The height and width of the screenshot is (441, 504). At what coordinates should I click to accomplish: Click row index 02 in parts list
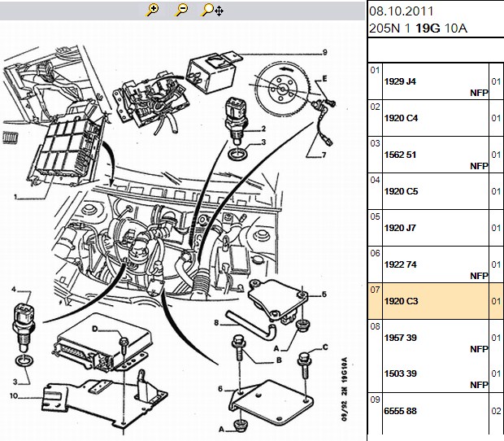(x=375, y=107)
